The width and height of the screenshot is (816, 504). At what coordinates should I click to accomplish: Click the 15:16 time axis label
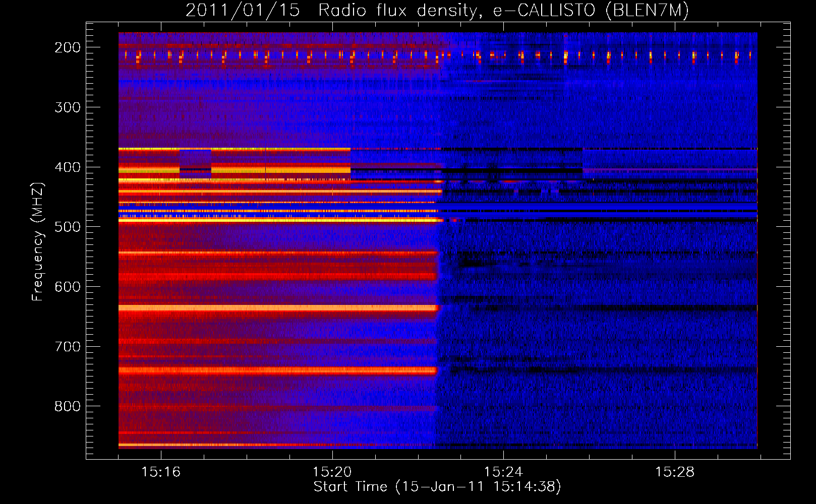pyautogui.click(x=161, y=472)
